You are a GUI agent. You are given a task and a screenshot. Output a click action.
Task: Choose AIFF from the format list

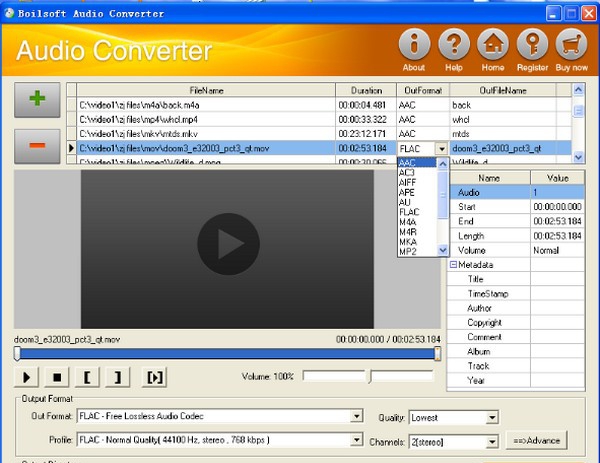[x=417, y=183]
